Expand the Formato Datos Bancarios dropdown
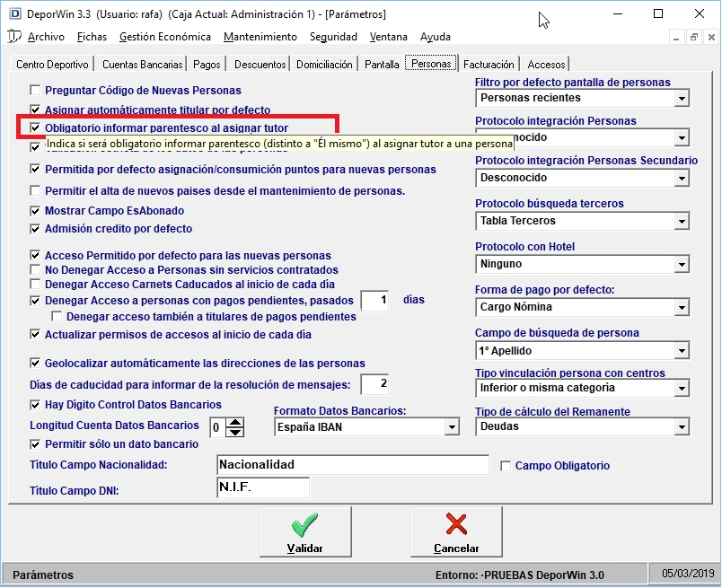Screen dimensions: 722x588 [452, 427]
